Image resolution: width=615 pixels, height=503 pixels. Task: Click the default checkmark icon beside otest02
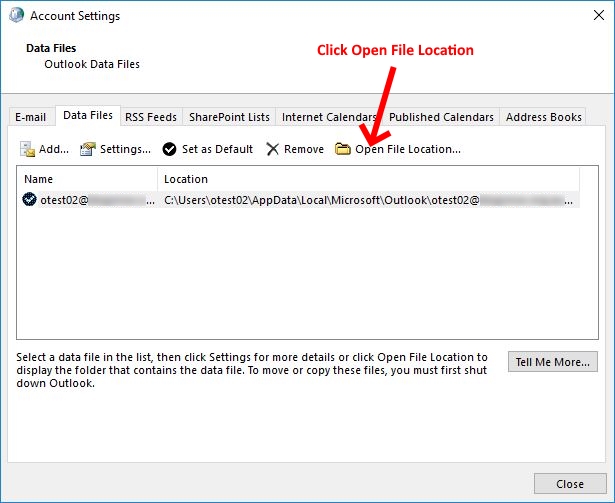(29, 200)
